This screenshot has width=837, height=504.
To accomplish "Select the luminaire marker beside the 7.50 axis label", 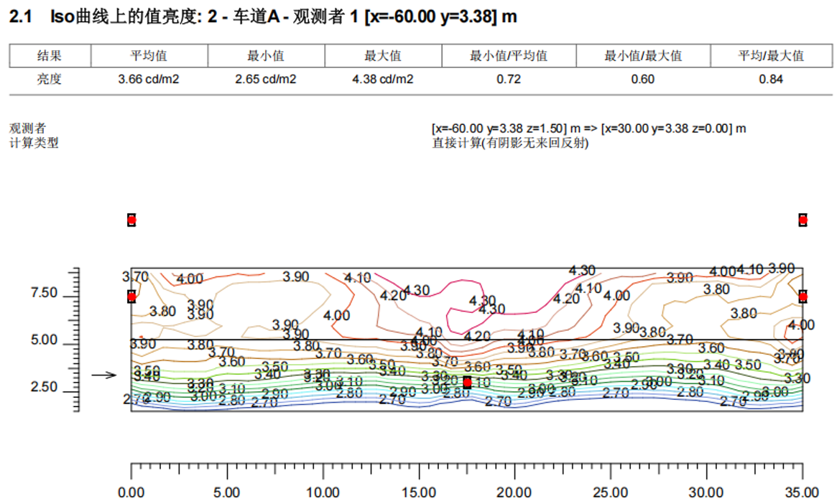I will (131, 296).
